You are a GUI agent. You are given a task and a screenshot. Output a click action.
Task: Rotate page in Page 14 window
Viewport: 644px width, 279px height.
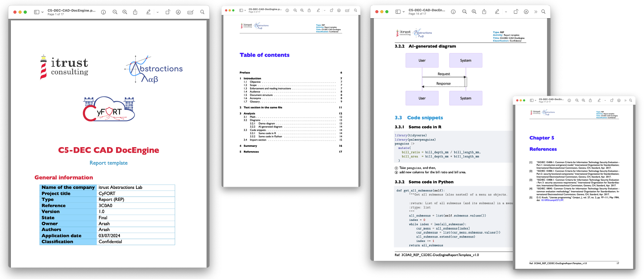pos(516,12)
